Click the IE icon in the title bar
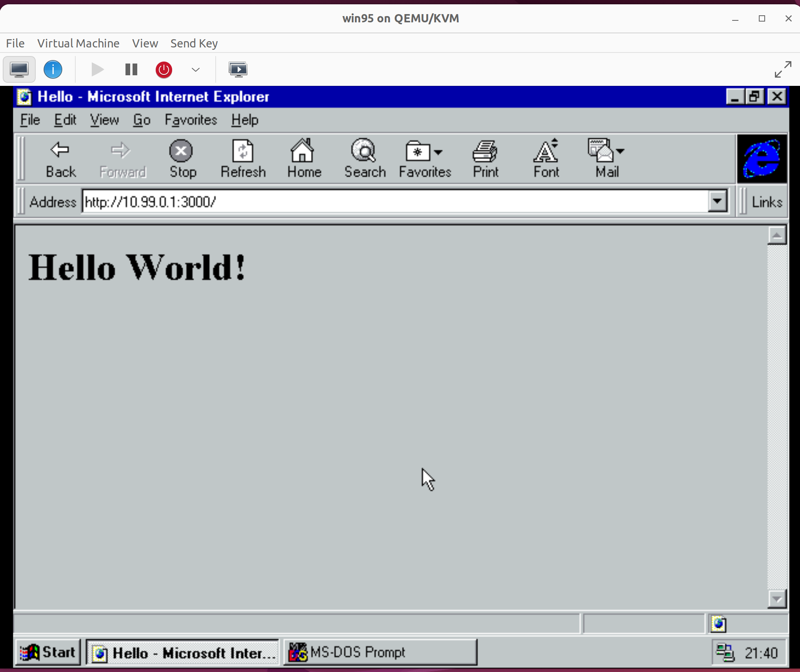Viewport: 800px width, 672px height. coord(24,97)
